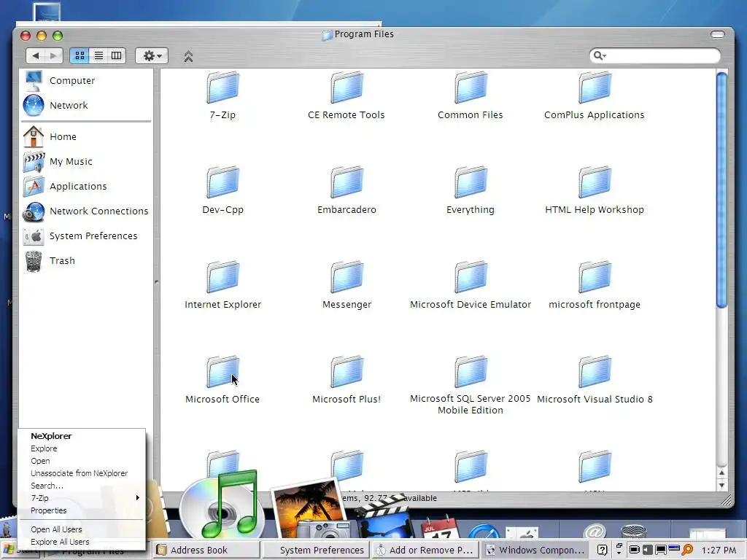Click the sidebar splitter handle
This screenshot has height=560, width=747.
[156, 282]
